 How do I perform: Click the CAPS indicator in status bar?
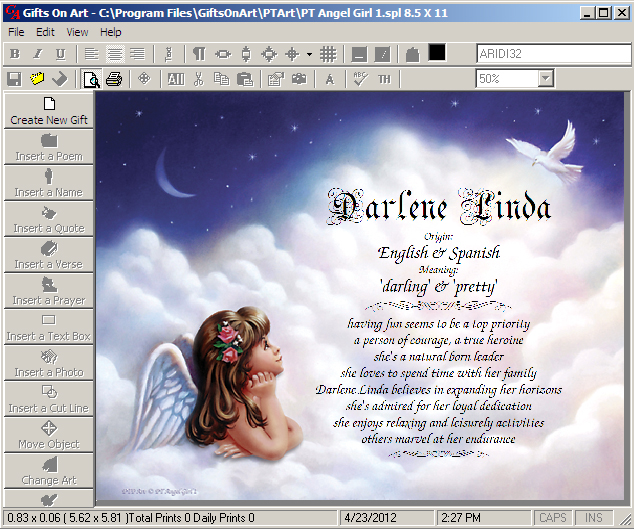click(x=553, y=518)
